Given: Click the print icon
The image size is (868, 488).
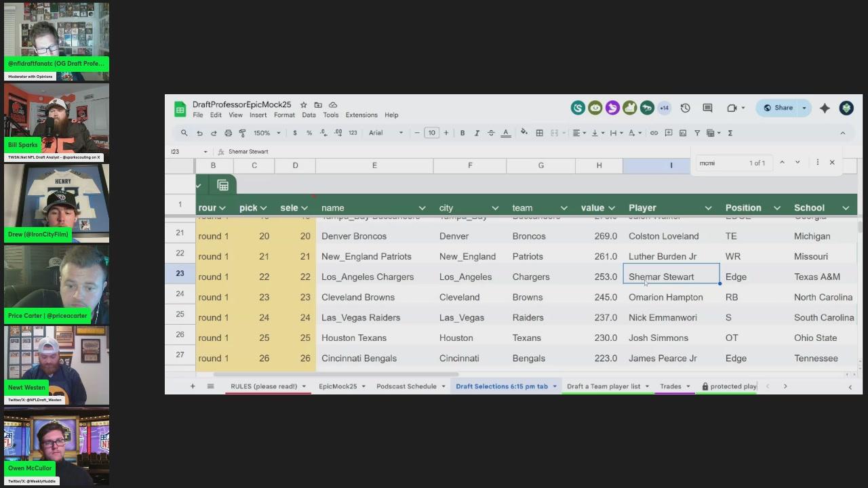Looking at the screenshot, I should [x=228, y=133].
